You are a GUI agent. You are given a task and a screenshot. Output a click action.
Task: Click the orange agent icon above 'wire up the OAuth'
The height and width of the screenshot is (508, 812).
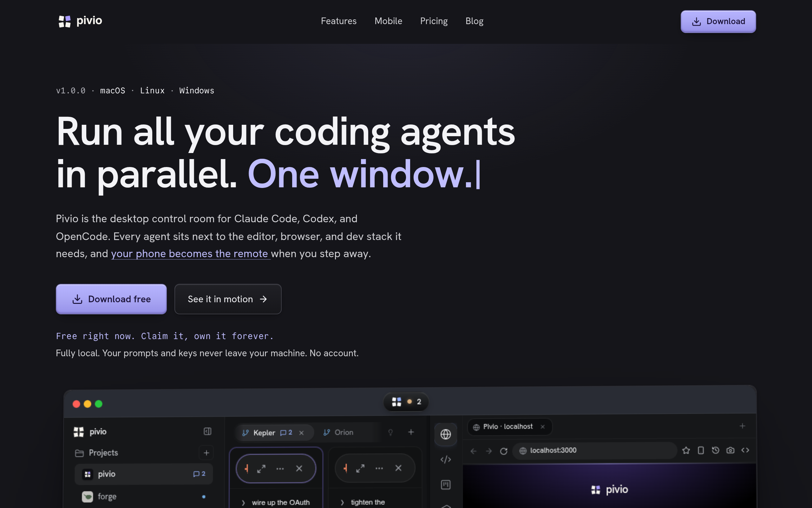click(246, 468)
